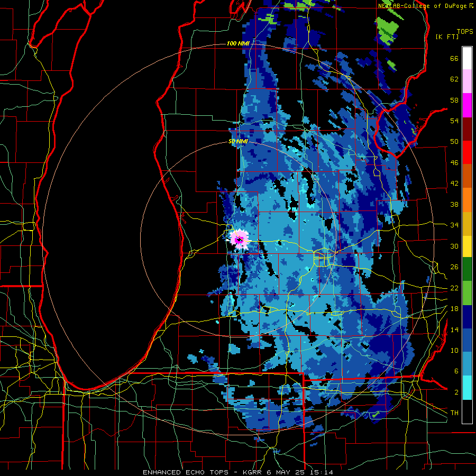
Task: Click legend value 34
Action: pos(454,225)
